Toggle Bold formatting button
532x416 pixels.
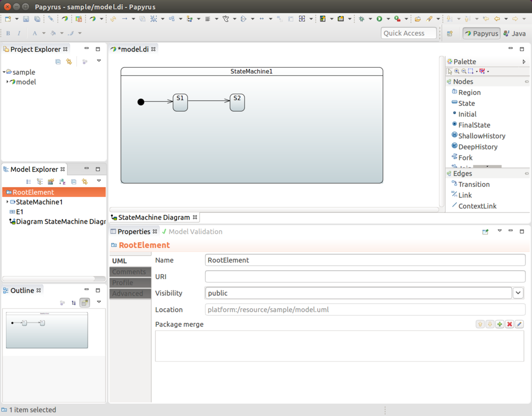pyautogui.click(x=8, y=33)
